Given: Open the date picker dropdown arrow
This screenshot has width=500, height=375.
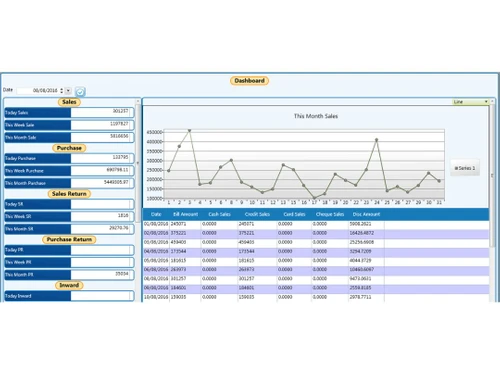Looking at the screenshot, I should (68, 90).
